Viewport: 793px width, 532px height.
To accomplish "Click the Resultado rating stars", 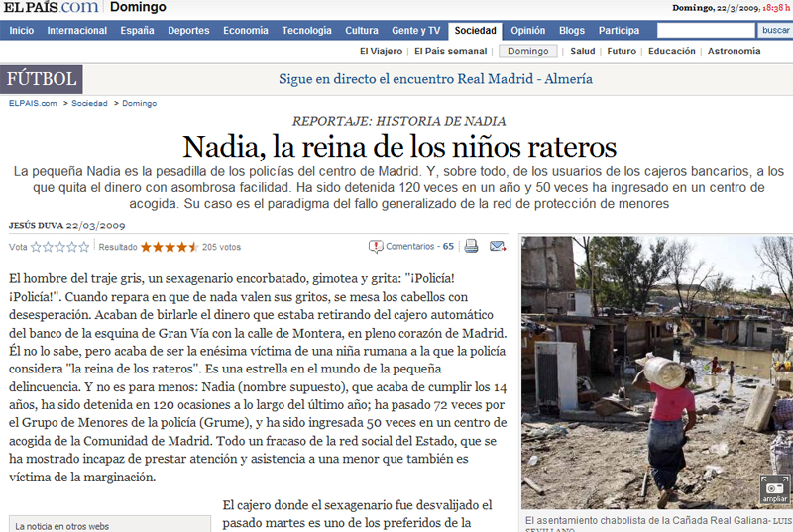I will [170, 247].
